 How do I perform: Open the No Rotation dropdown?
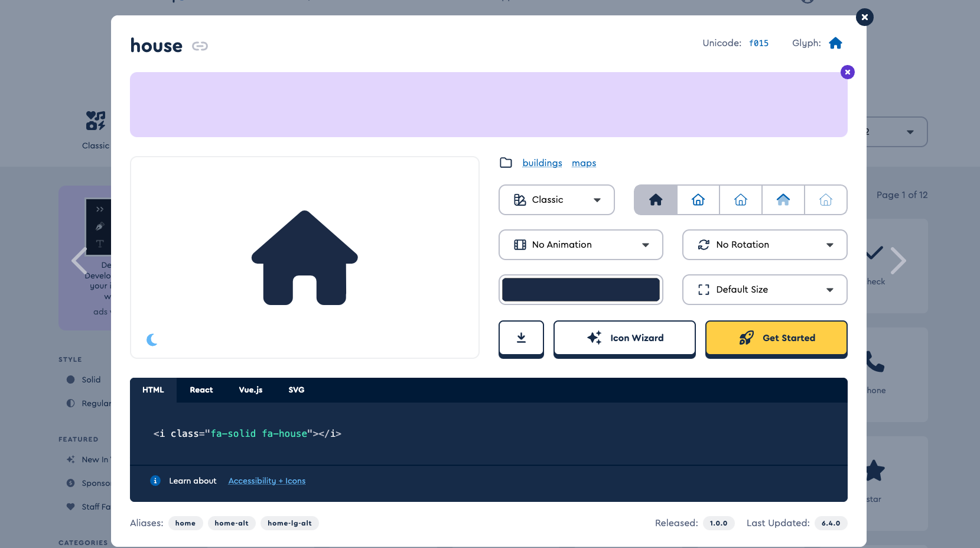tap(765, 245)
